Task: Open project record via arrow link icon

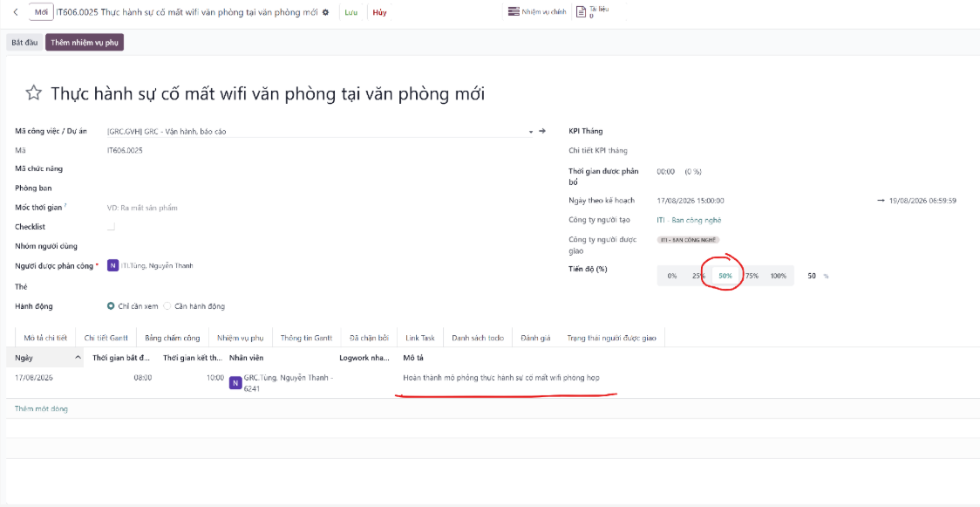Action: (x=541, y=131)
